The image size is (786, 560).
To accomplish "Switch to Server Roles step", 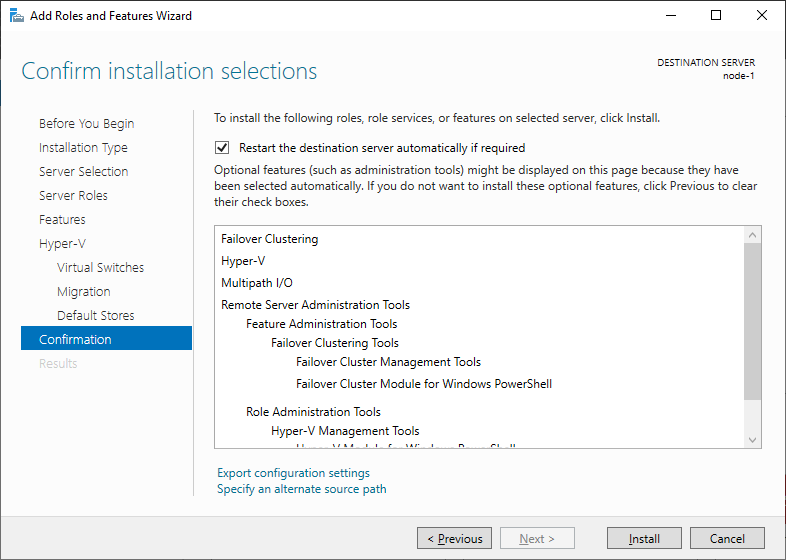I will [73, 196].
